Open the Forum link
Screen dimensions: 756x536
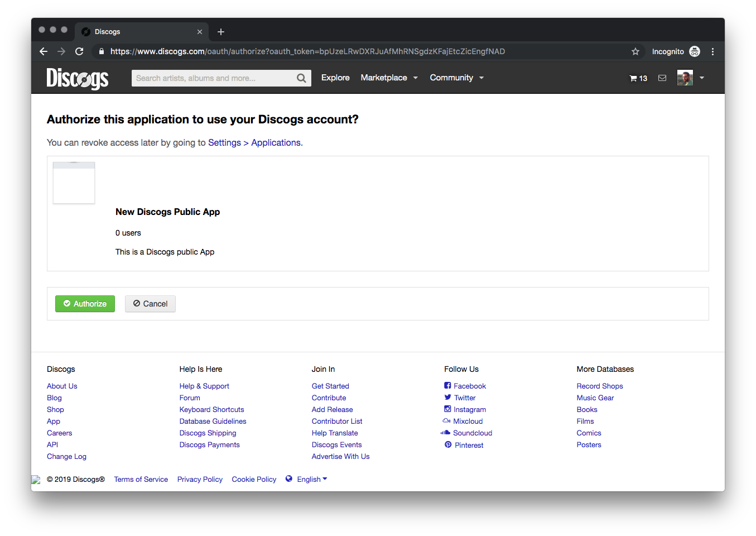tap(190, 398)
